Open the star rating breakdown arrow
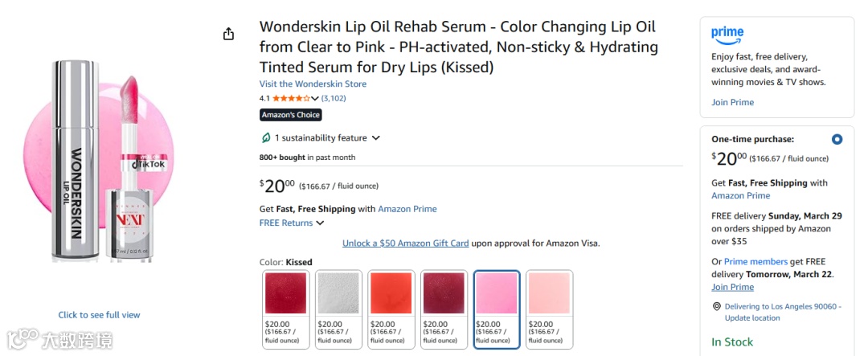This screenshot has width=868, height=356. pyautogui.click(x=315, y=99)
